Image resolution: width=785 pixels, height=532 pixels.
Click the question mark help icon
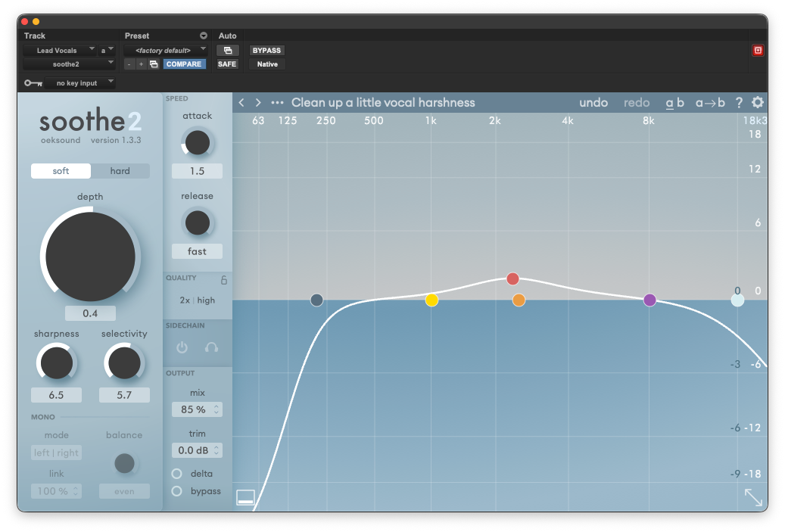tap(739, 102)
